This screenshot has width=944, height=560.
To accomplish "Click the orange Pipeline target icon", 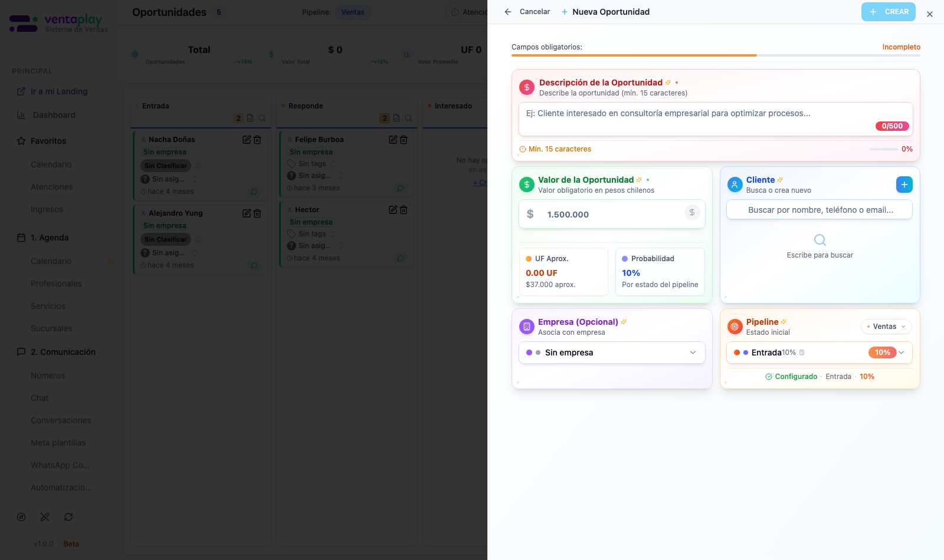I will (x=735, y=327).
